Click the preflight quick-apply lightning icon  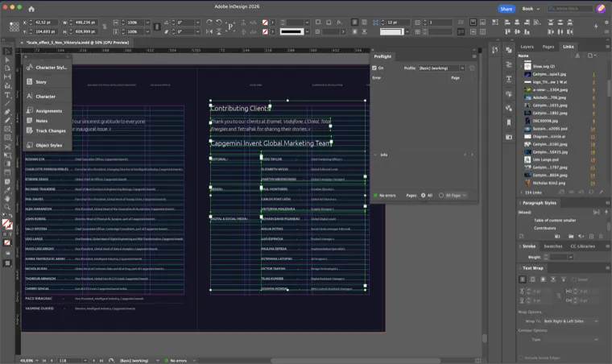point(596,27)
